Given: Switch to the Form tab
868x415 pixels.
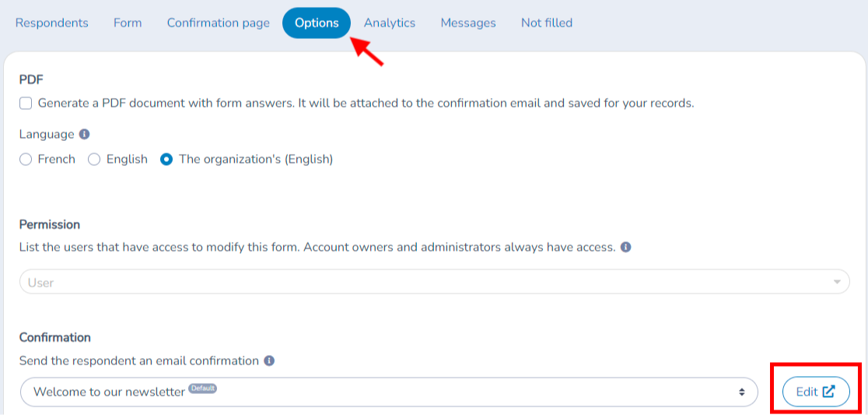Looking at the screenshot, I should 128,23.
